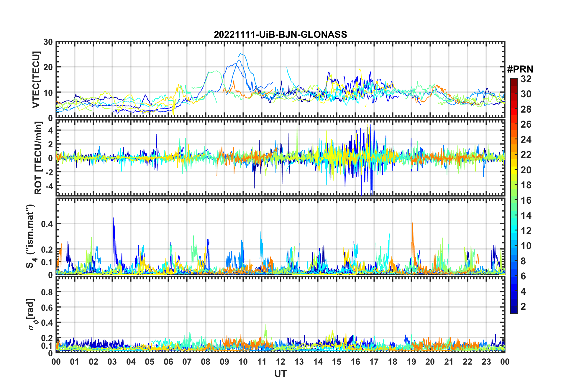Click UT axis tick label 01
This screenshot has height=392, width=561.
pyautogui.click(x=75, y=362)
